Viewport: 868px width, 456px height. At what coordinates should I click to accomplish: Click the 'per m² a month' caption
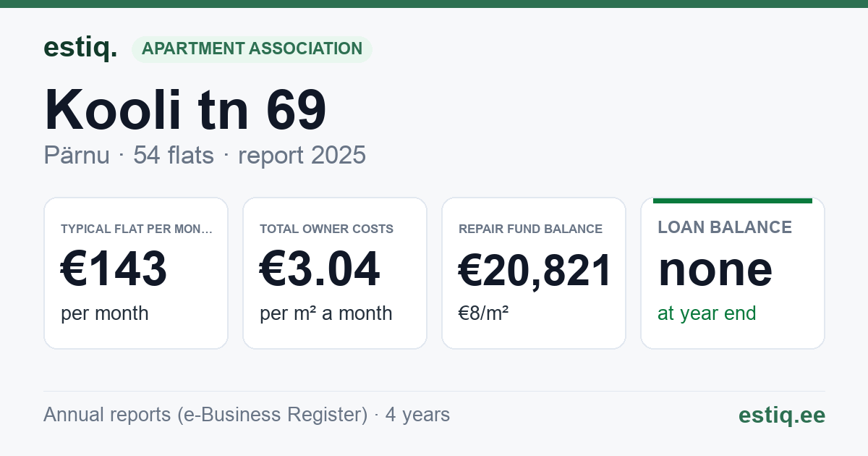click(x=326, y=313)
